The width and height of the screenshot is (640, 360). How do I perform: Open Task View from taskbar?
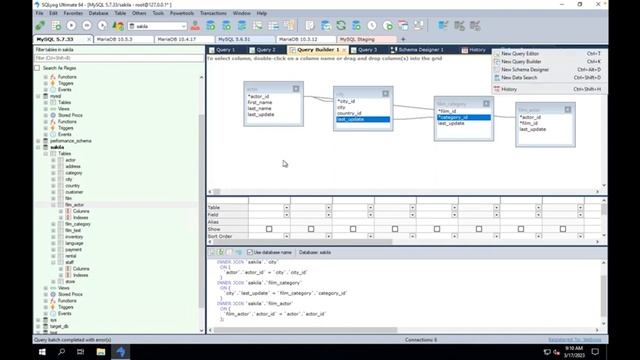tap(80, 351)
